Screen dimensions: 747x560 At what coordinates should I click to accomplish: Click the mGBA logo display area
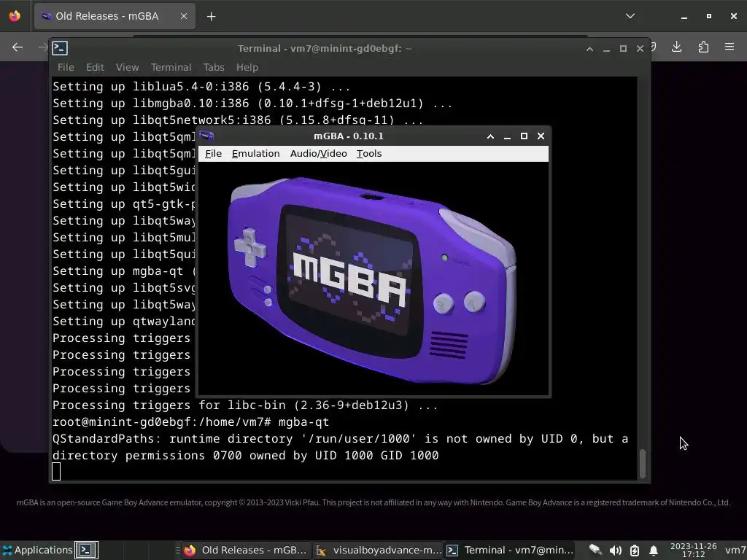(373, 279)
